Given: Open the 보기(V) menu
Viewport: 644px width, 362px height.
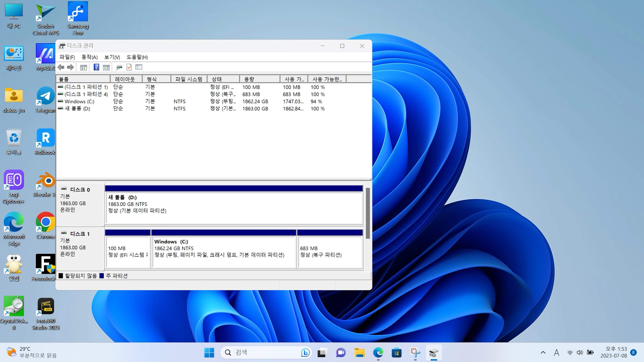Looking at the screenshot, I should click(x=112, y=57).
